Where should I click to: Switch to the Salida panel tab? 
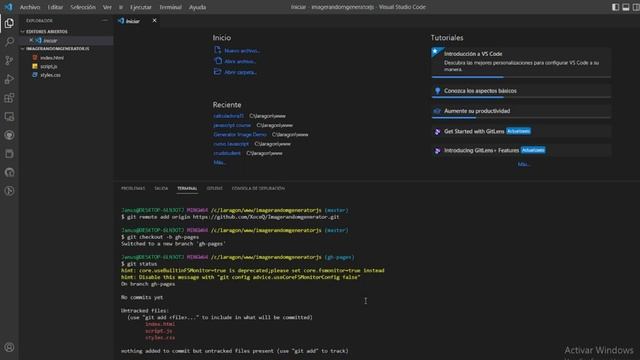pos(161,188)
